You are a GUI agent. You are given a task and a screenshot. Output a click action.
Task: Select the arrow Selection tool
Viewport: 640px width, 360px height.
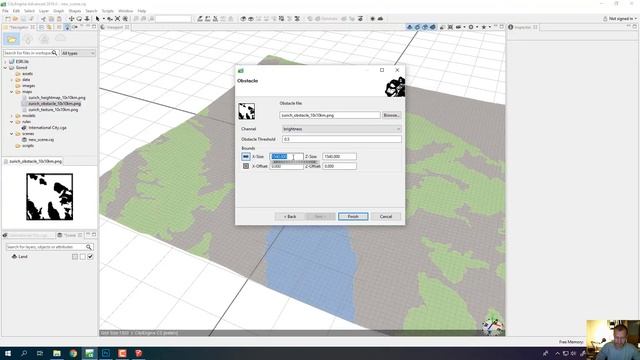pyautogui.click(x=97, y=19)
